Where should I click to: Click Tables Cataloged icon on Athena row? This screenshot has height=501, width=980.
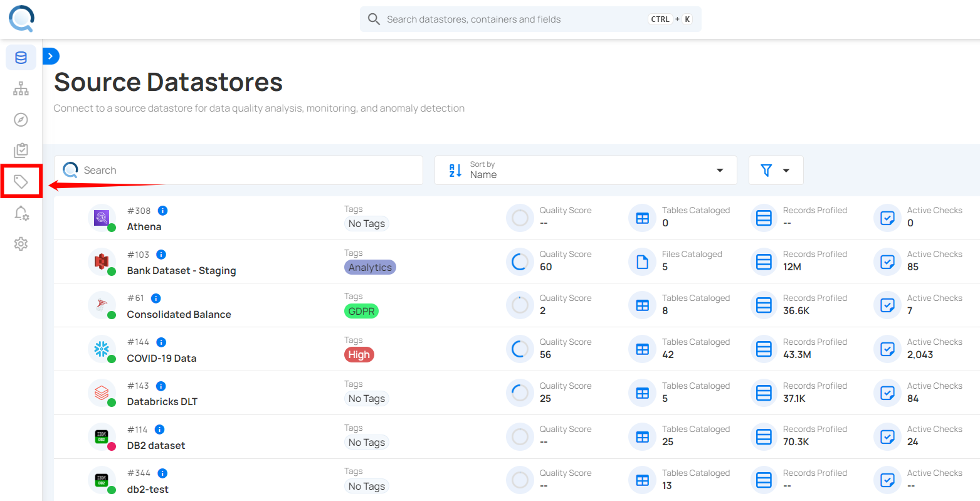(642, 218)
